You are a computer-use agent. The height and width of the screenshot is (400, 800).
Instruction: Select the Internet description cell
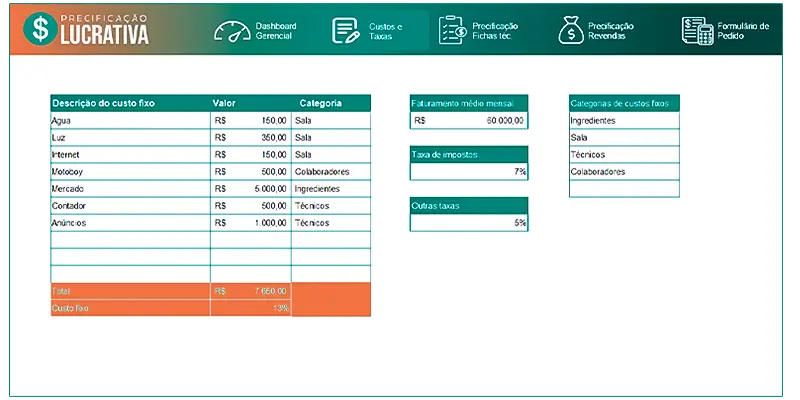pos(130,155)
